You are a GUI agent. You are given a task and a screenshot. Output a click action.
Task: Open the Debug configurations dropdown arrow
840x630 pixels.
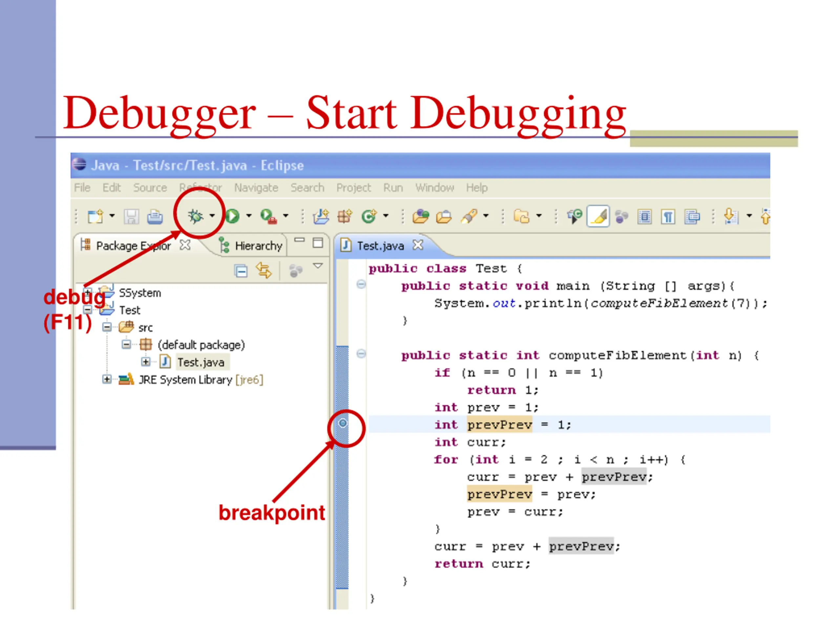pyautogui.click(x=212, y=216)
